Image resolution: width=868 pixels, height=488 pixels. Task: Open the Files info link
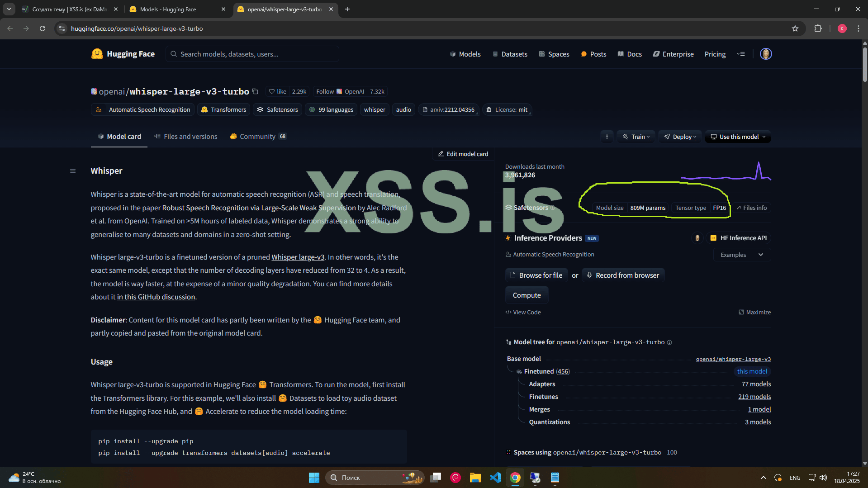752,208
